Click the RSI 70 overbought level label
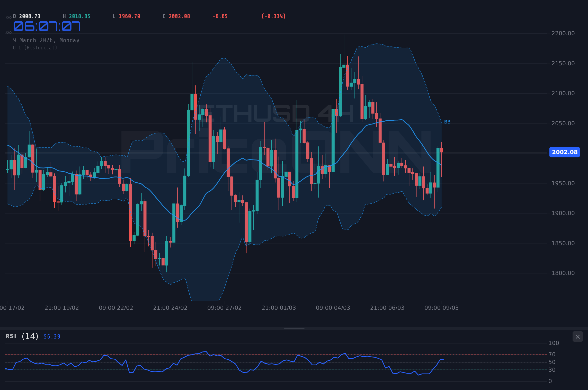The width and height of the screenshot is (588, 390). click(552, 354)
